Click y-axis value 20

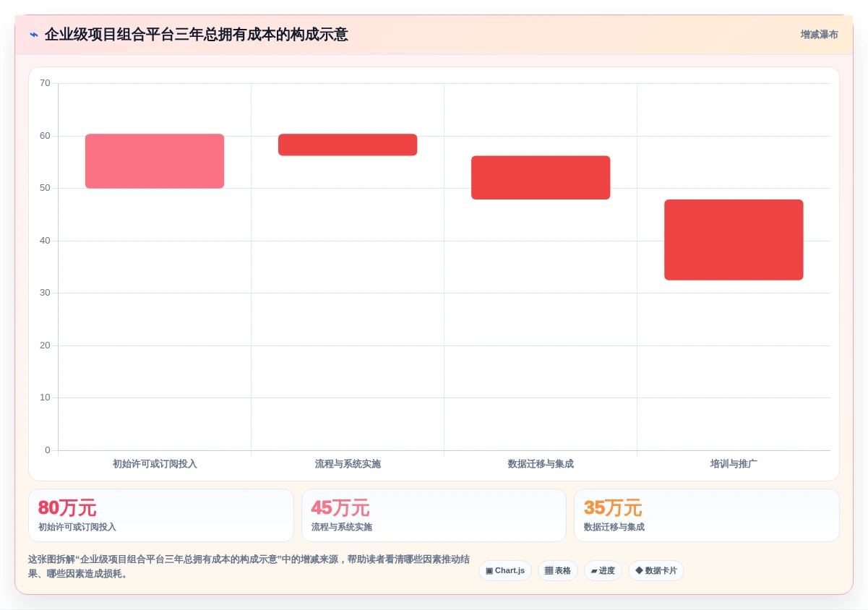tap(45, 345)
